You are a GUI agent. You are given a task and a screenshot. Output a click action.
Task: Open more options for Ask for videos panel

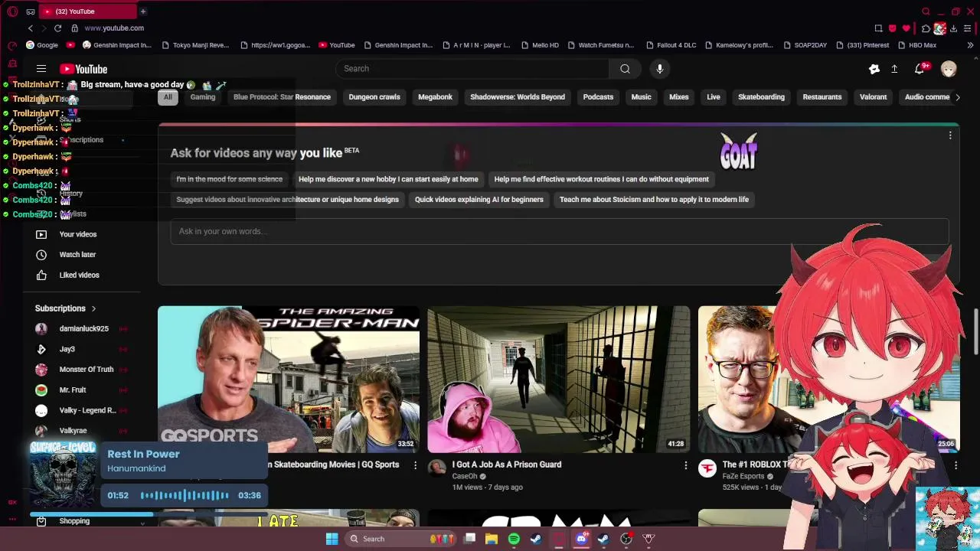[950, 135]
